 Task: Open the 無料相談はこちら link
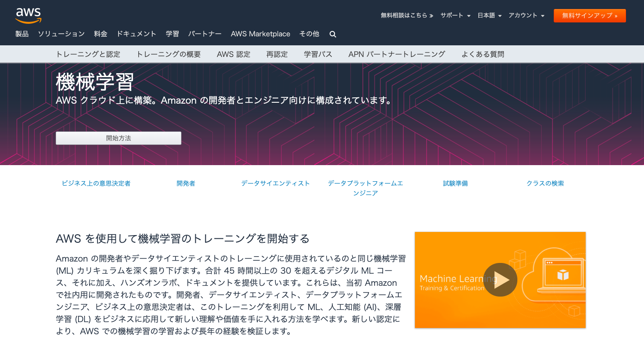(x=406, y=15)
